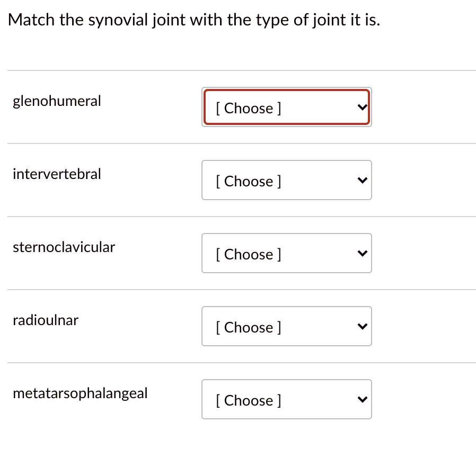Open the radioulnar joint type dropdown

tap(286, 326)
